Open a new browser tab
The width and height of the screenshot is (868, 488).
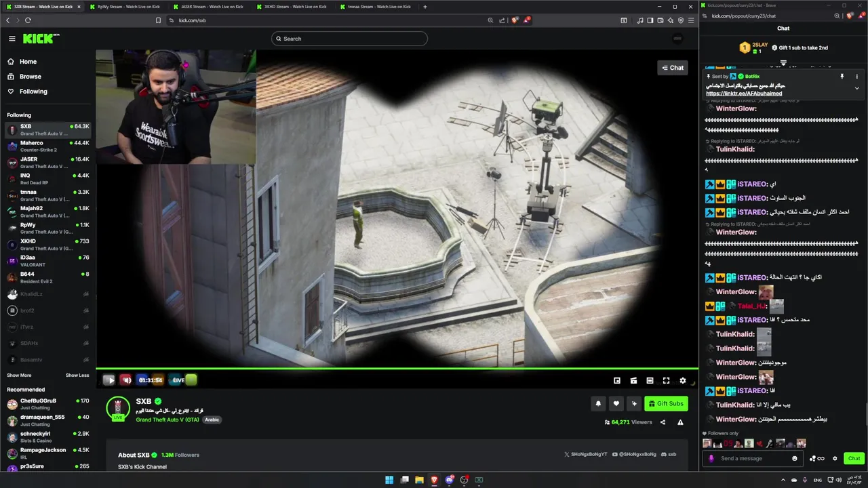pyautogui.click(x=425, y=7)
